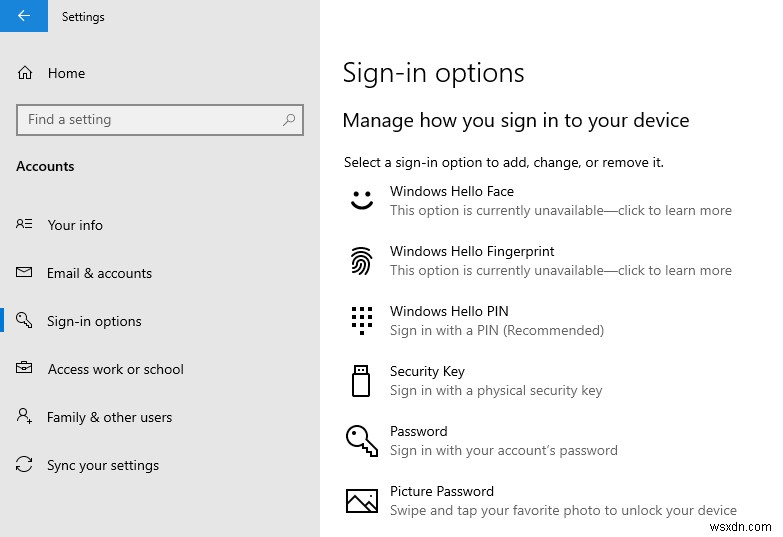Click the Family & other users icon
The width and height of the screenshot is (783, 537).
pos(24,416)
